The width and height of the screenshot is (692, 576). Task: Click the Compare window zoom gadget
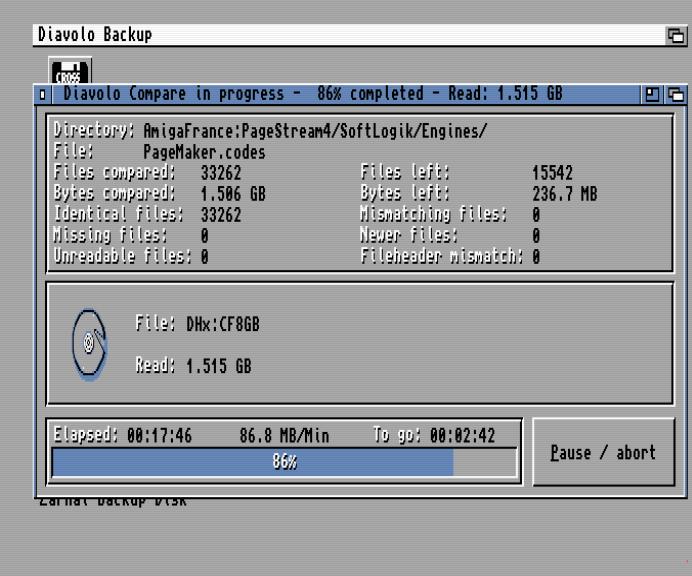[x=653, y=94]
